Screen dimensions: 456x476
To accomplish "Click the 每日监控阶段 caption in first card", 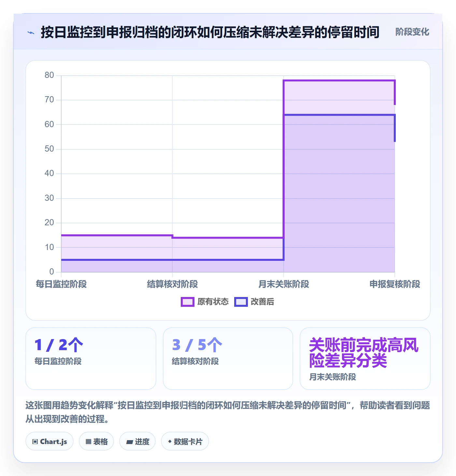I will click(58, 361).
